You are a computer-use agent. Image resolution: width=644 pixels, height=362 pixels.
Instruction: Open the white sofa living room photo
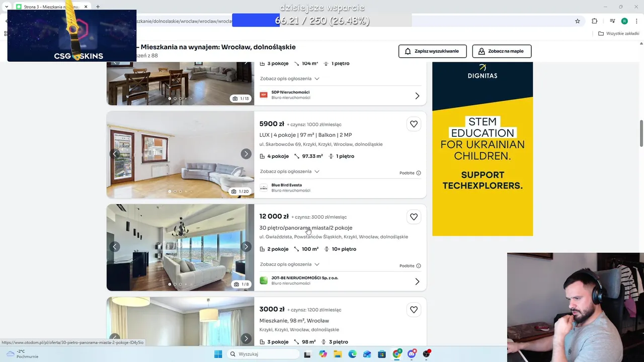pos(180,154)
